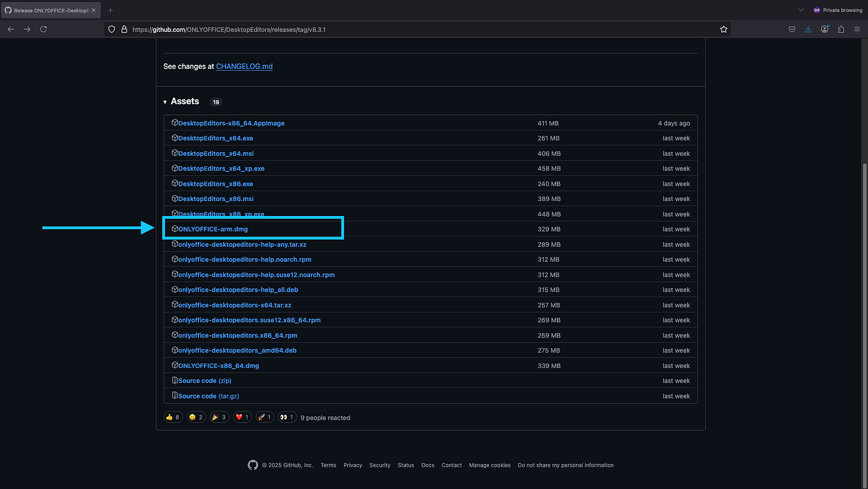
Task: Click the '411 MB' file size
Action: pyautogui.click(x=548, y=123)
